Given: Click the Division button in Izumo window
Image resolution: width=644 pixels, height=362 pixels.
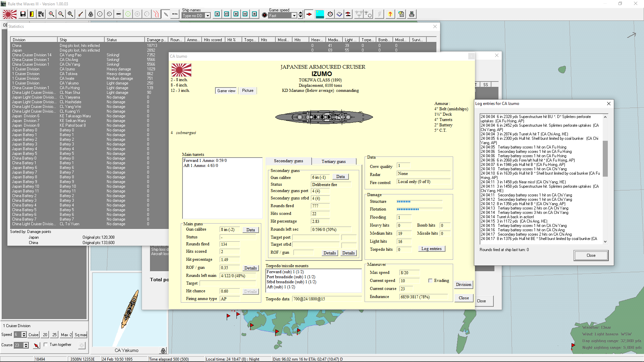Looking at the screenshot, I should click(464, 285).
